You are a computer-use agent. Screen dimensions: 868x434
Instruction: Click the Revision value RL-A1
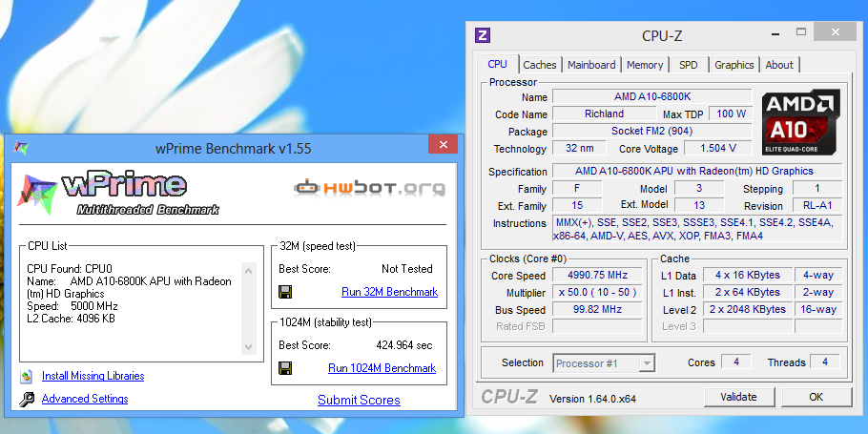pyautogui.click(x=817, y=205)
